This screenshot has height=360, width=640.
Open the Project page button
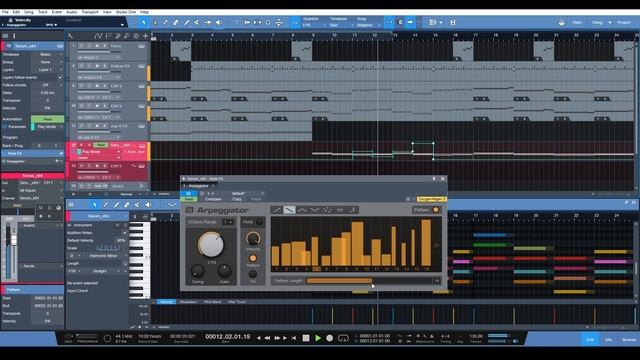pos(624,22)
